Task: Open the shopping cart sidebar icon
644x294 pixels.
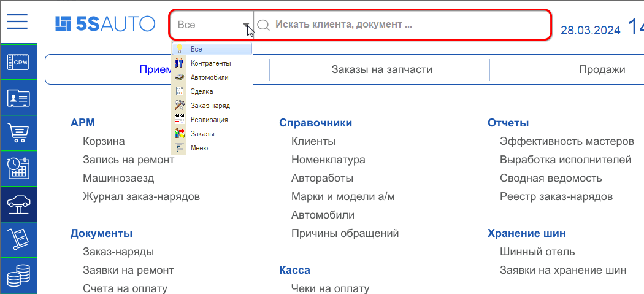Action: point(19,133)
